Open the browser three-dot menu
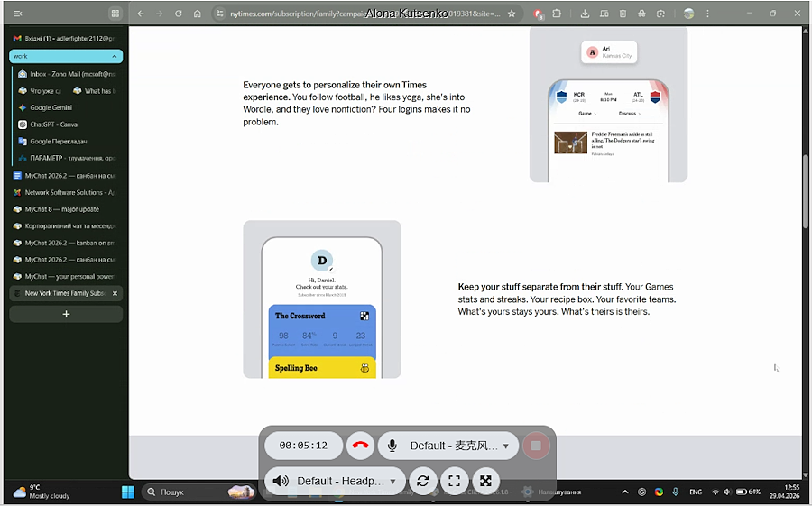812x506 pixels. tap(707, 14)
